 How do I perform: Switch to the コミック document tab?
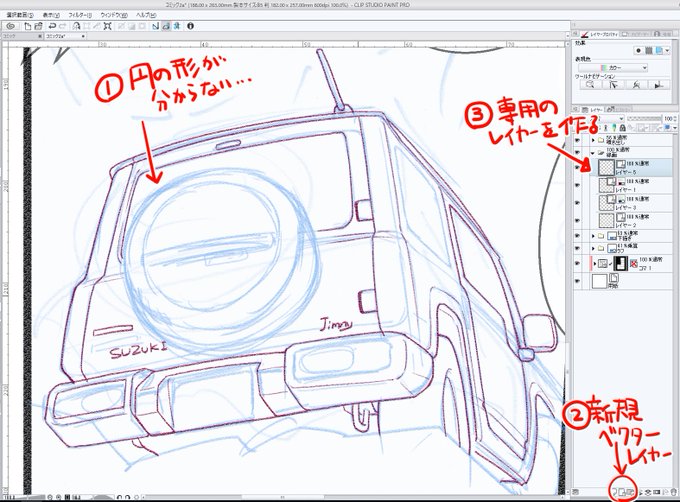[x=20, y=36]
